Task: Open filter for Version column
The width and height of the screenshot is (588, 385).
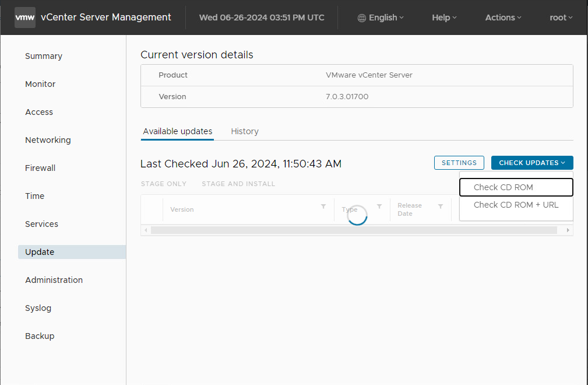Action: pos(323,206)
